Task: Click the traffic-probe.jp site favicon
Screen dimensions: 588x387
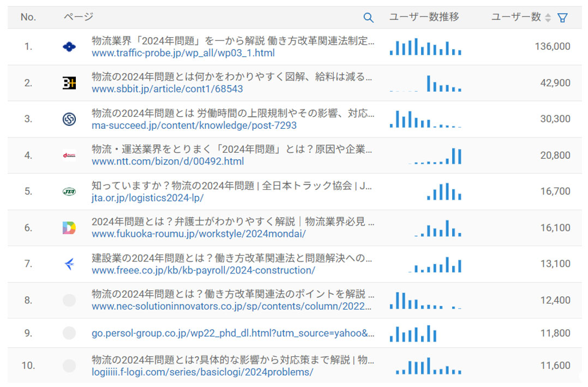Action: pyautogui.click(x=69, y=47)
